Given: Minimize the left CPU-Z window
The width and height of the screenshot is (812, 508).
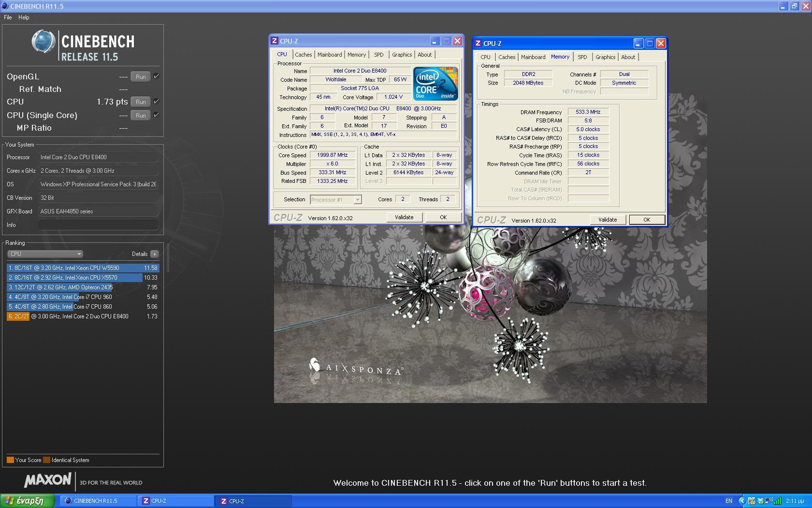Looking at the screenshot, I should 435,41.
